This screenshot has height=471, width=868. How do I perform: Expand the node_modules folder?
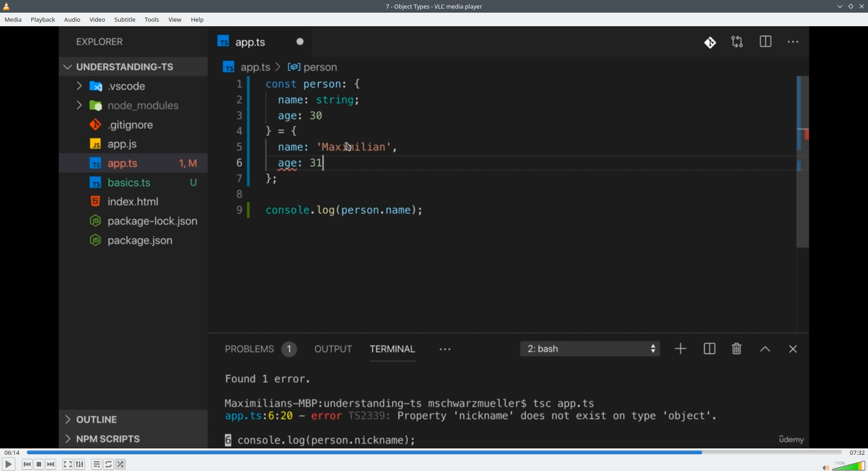[x=133, y=106]
